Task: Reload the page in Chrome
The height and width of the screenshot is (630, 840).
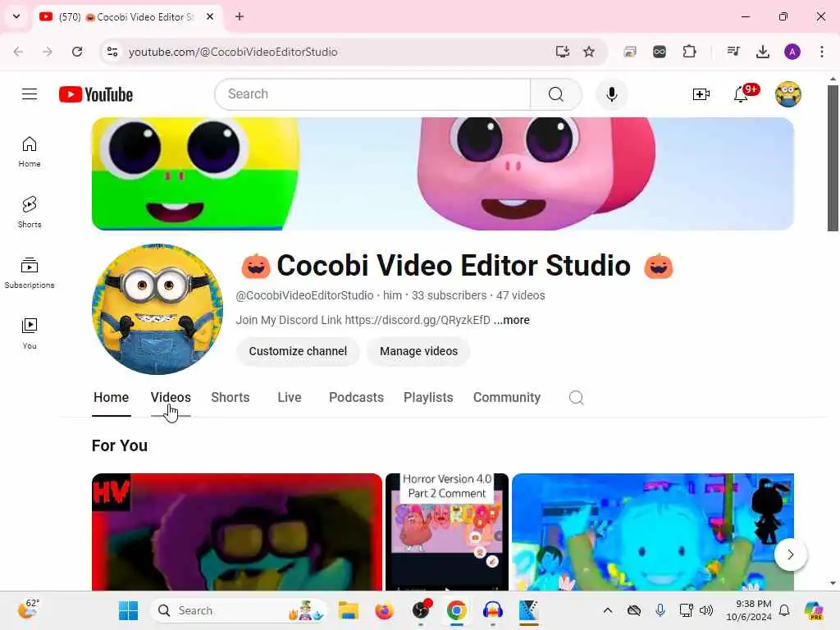Action: (x=77, y=52)
